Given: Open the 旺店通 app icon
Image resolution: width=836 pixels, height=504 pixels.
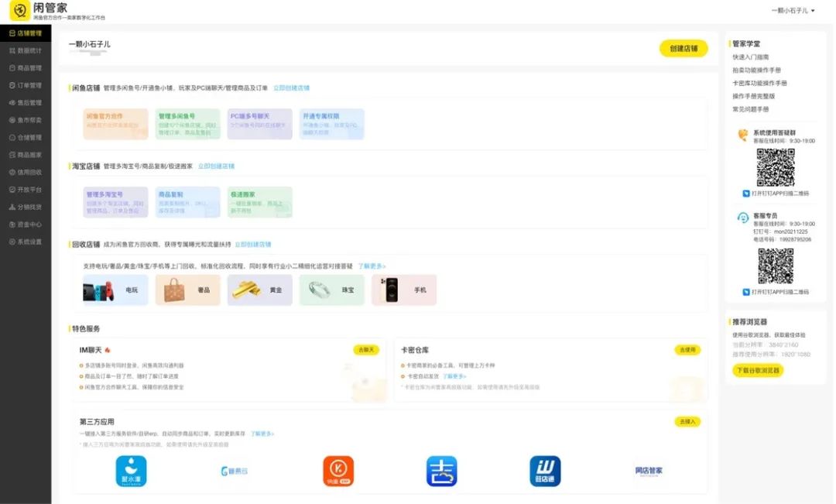Looking at the screenshot, I should click(x=545, y=471).
